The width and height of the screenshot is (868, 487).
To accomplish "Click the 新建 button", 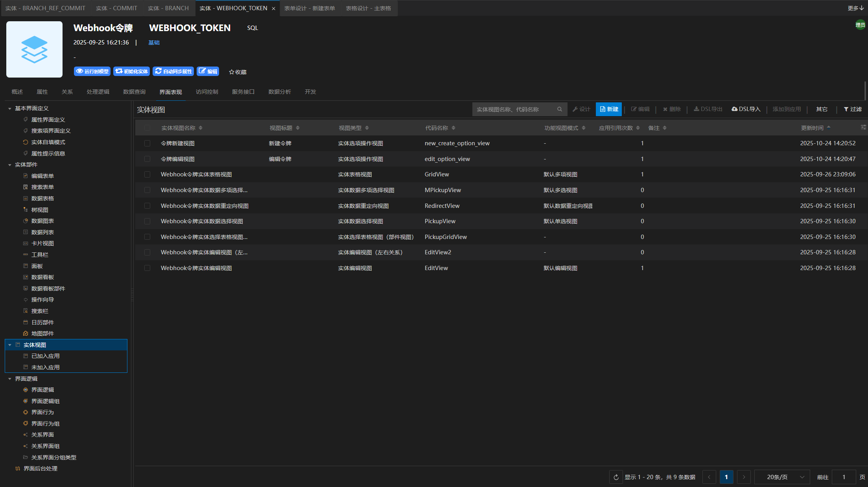I will [x=608, y=109].
